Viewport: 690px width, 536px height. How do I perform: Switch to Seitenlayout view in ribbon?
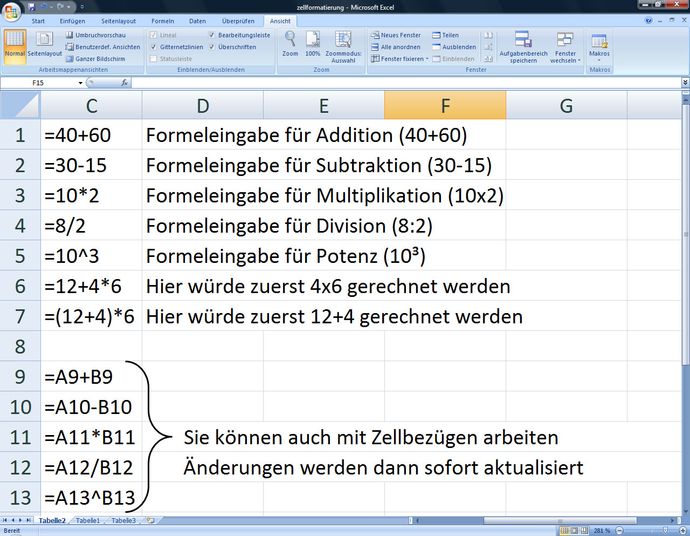[x=44, y=46]
